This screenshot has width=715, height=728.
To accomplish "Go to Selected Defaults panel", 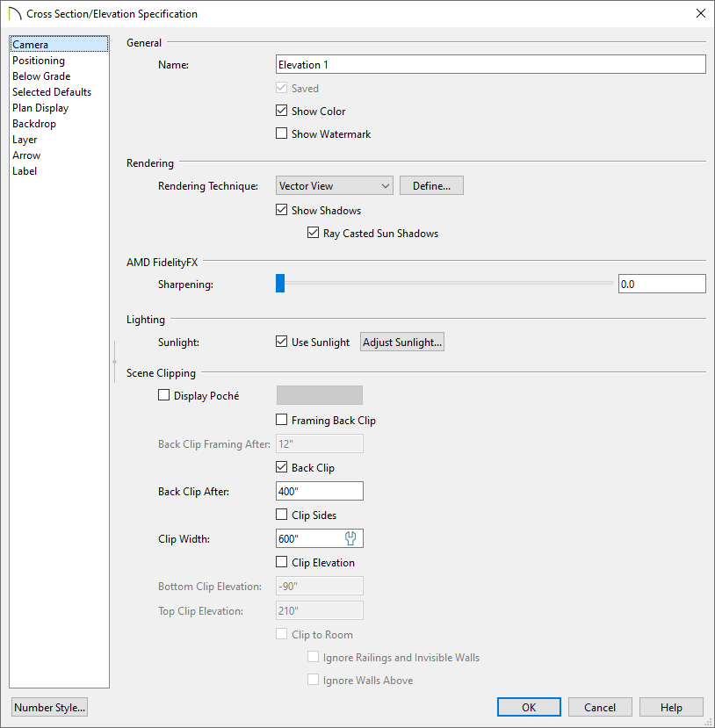I will click(x=59, y=92).
